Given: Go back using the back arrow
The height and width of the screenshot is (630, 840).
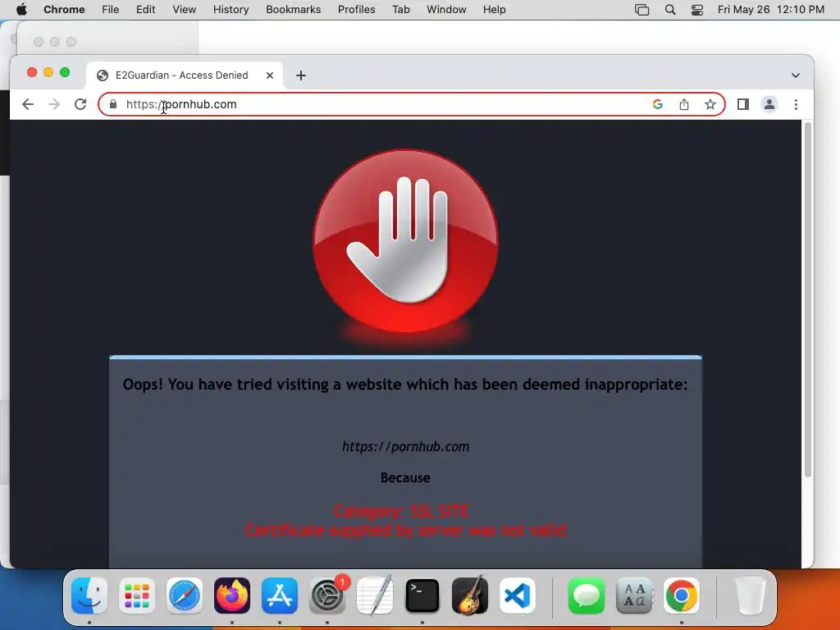Looking at the screenshot, I should click(x=28, y=104).
